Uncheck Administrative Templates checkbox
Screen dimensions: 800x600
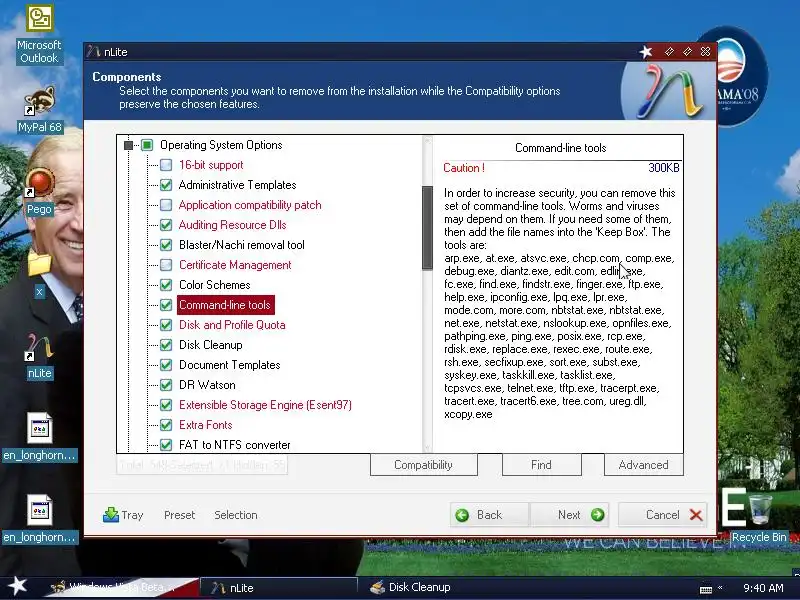click(x=166, y=185)
